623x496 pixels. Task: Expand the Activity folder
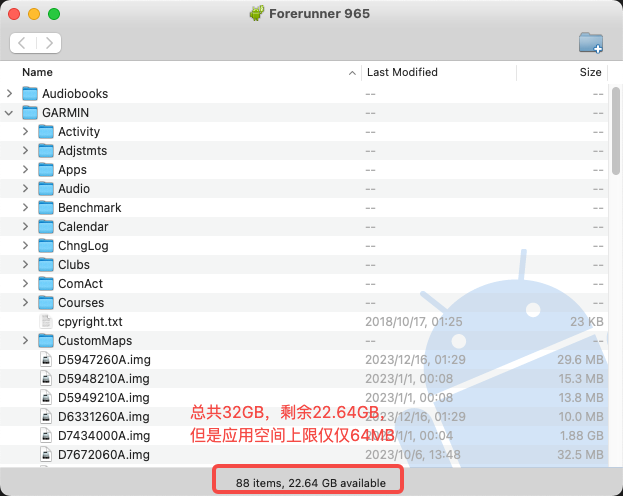click(x=25, y=132)
